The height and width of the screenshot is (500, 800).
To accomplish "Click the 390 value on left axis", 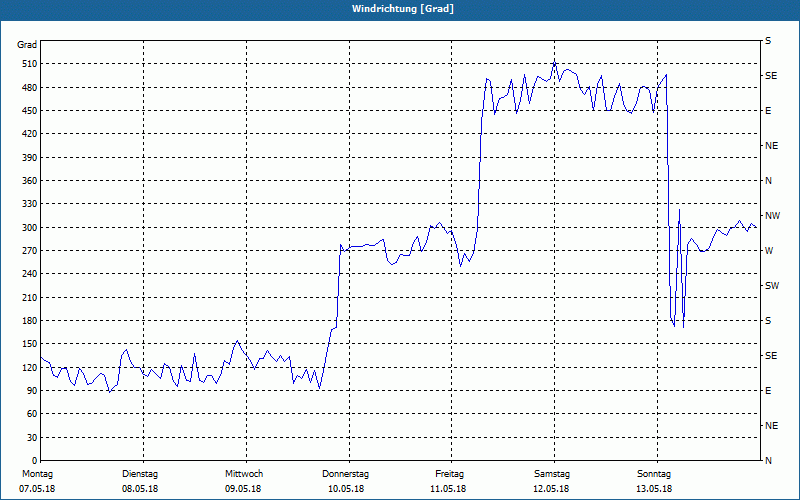I will pyautogui.click(x=29, y=158).
